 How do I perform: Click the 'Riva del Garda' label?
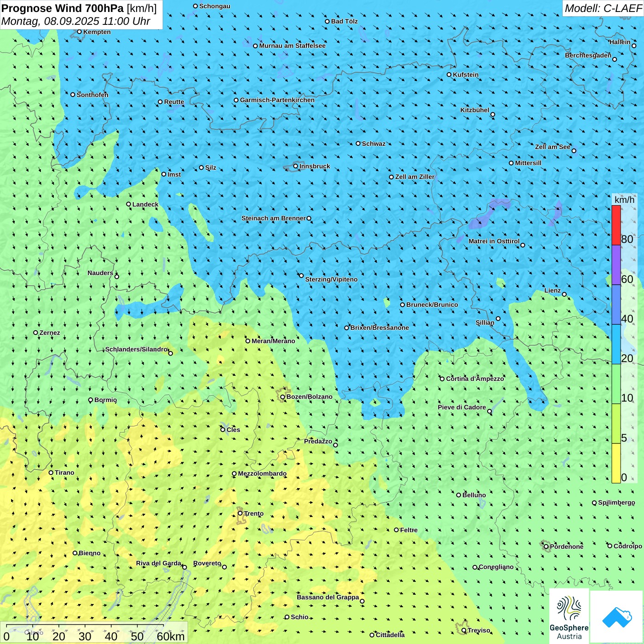(159, 563)
